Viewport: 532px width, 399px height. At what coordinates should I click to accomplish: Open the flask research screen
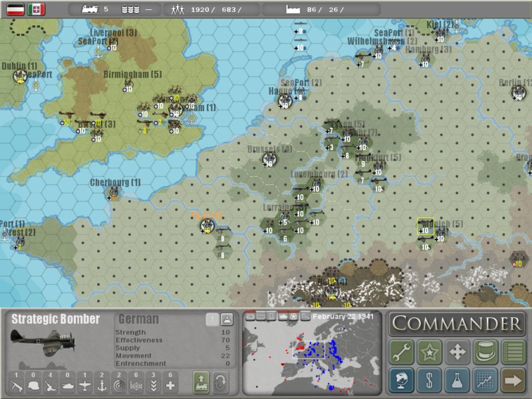click(458, 380)
